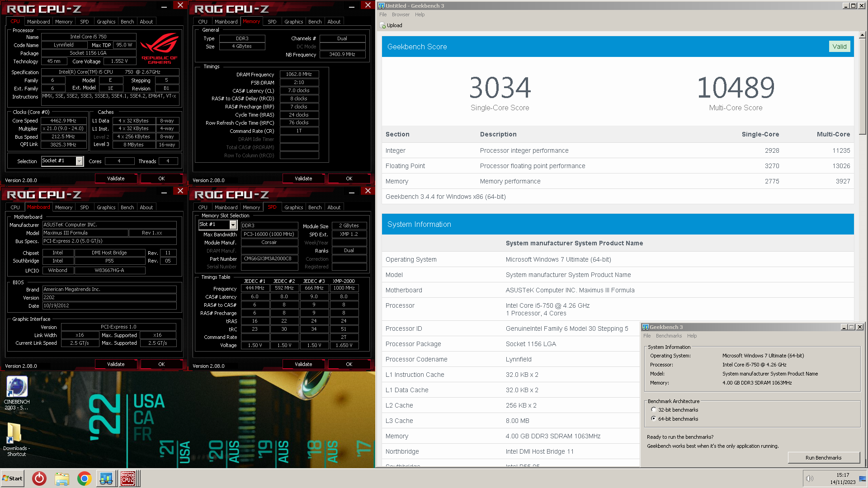This screenshot has height=488, width=868.
Task: Click the volume speaker tray icon
Action: click(x=809, y=479)
